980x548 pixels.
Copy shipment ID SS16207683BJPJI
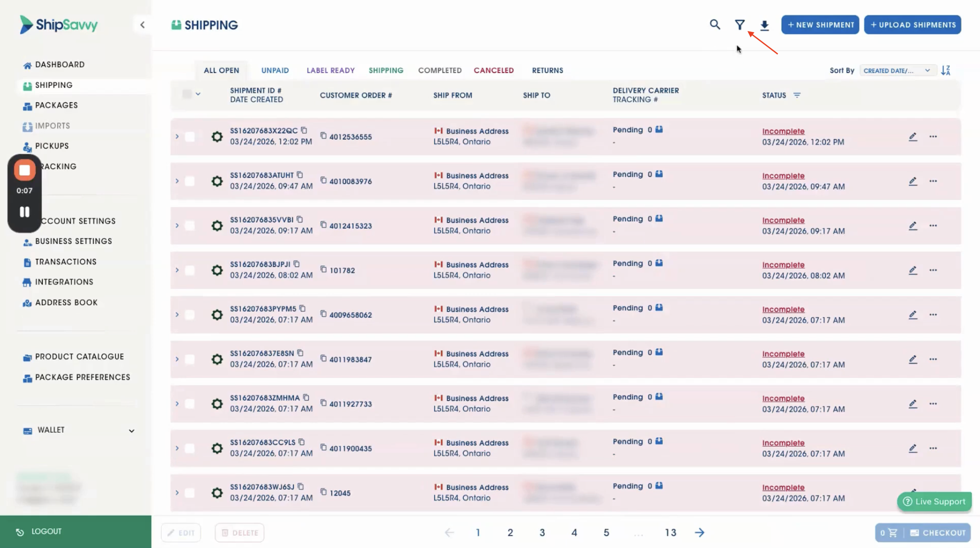(297, 264)
